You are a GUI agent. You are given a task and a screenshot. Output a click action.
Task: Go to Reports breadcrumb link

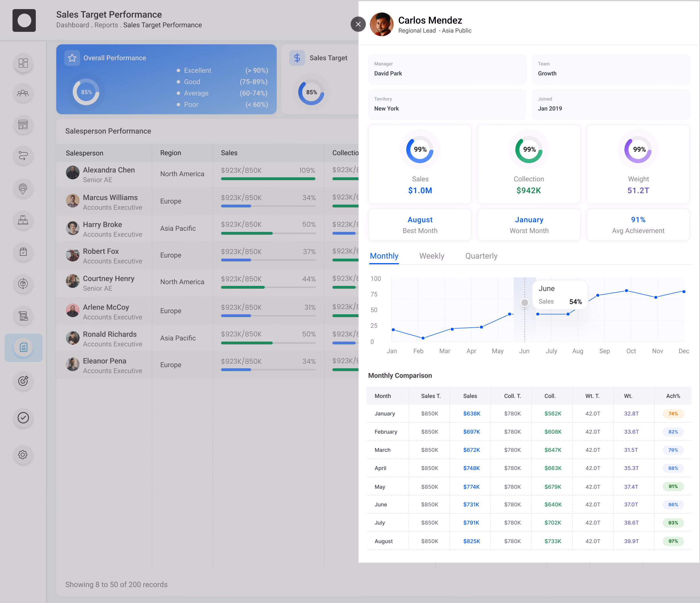(x=106, y=25)
